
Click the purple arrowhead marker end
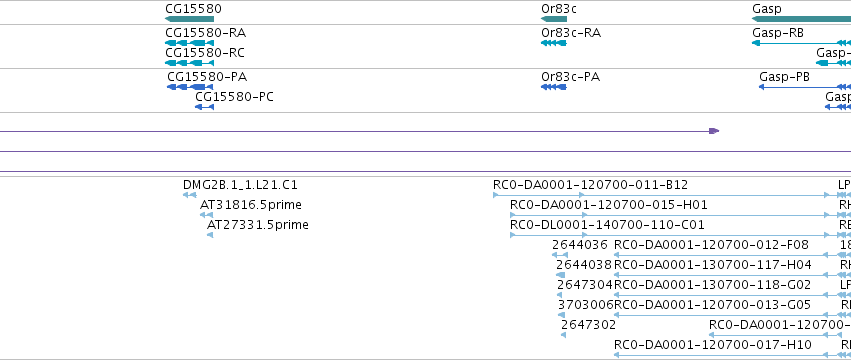click(x=714, y=131)
